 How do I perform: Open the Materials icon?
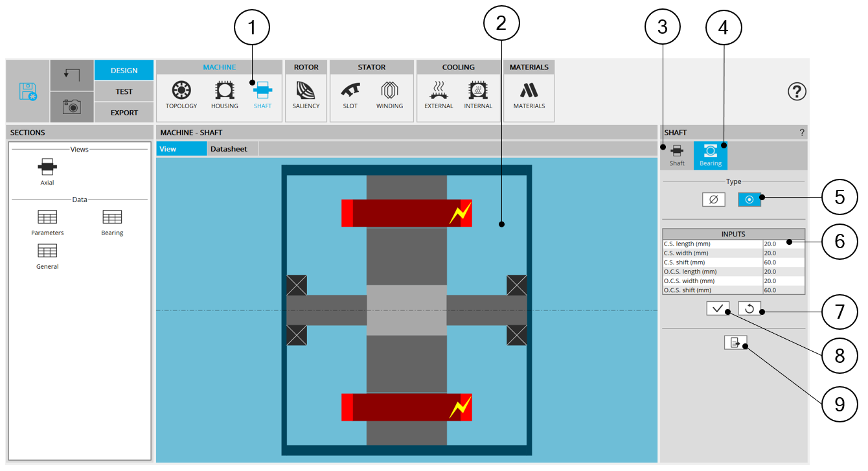pyautogui.click(x=529, y=94)
